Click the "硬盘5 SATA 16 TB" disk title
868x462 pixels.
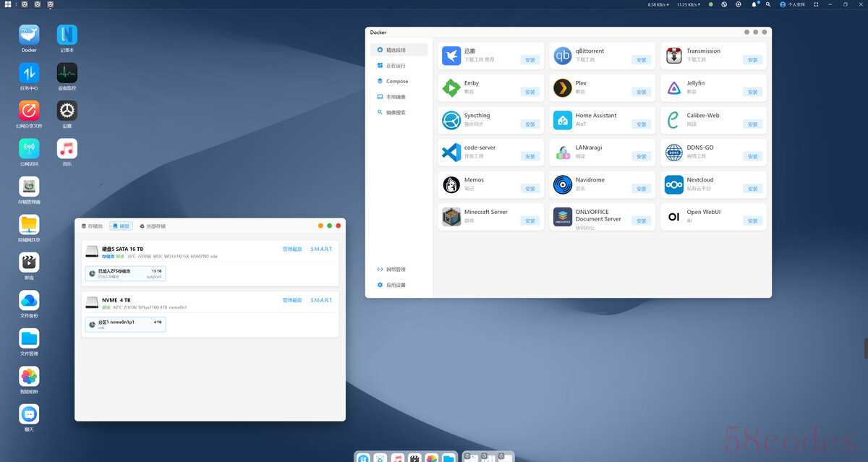click(x=122, y=249)
